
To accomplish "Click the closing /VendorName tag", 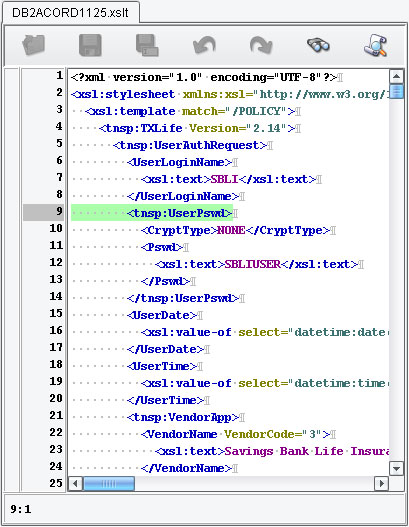I will point(186,469).
